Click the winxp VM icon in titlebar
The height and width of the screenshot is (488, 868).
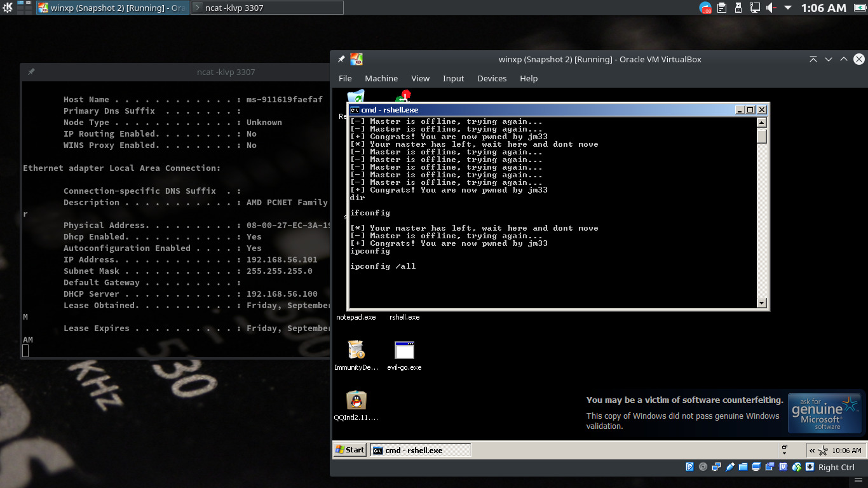pyautogui.click(x=356, y=59)
